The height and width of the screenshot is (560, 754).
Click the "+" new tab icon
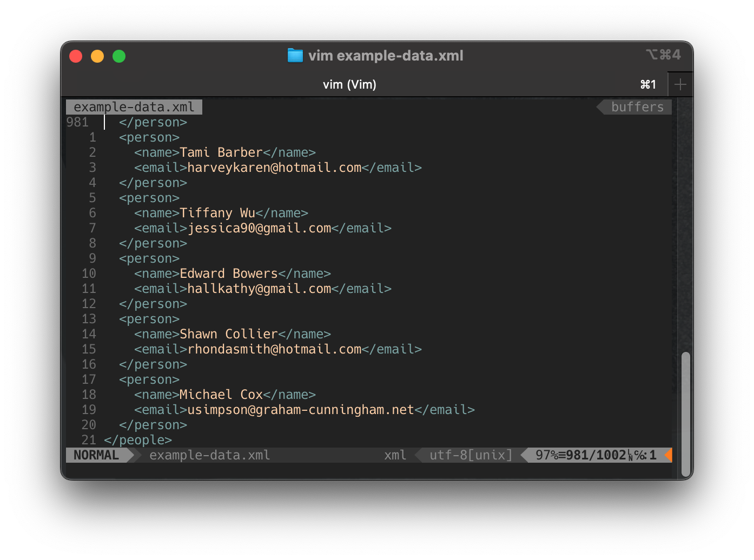point(680,84)
